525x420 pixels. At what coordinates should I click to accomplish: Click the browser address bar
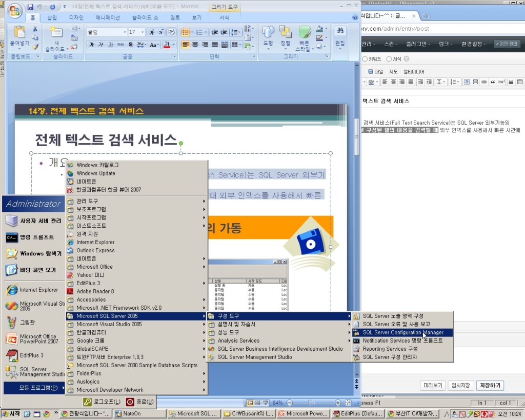442,29
